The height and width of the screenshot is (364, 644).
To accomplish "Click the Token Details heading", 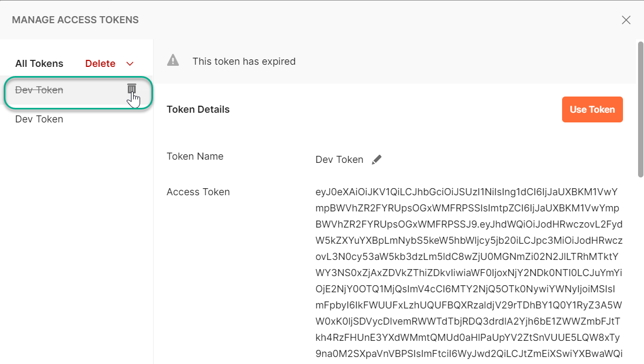I will pos(198,109).
